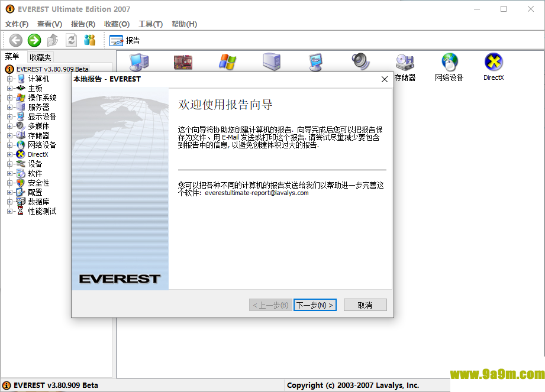
Task: Expand the DirectX tree node
Action: coord(9,154)
